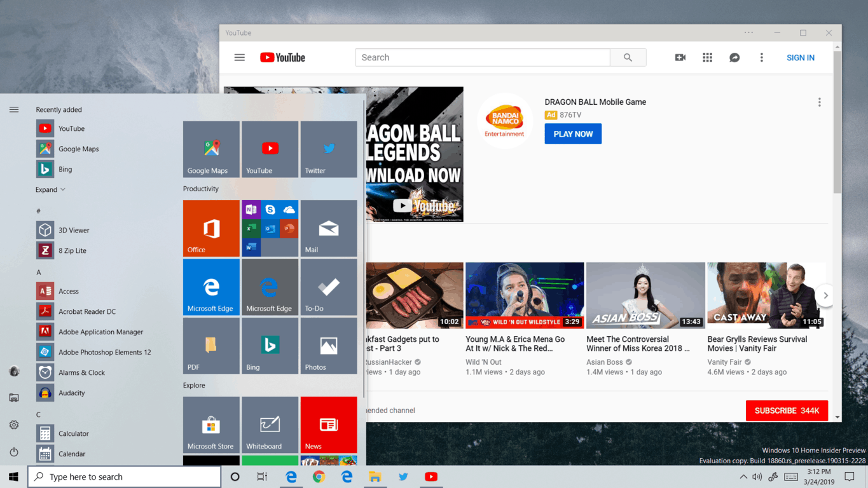
Task: Expand Start menu hamburger navigation
Action: click(x=14, y=109)
